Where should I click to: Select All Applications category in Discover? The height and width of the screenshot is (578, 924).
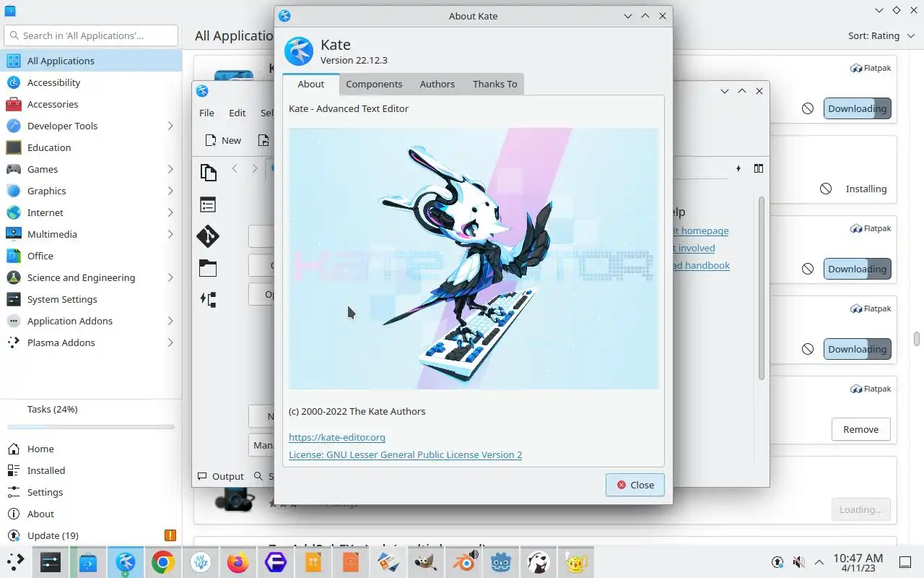click(x=91, y=61)
